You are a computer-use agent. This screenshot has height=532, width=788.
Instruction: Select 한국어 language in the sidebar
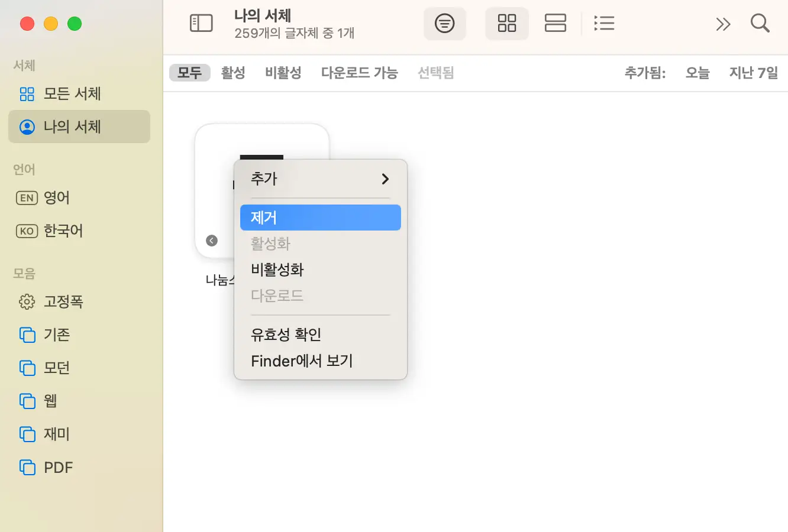[79, 231]
